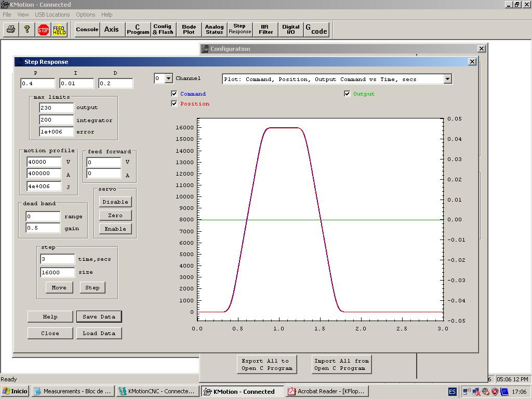The width and height of the screenshot is (532, 399).
Task: Open the Plot type dropdown
Action: click(447, 79)
